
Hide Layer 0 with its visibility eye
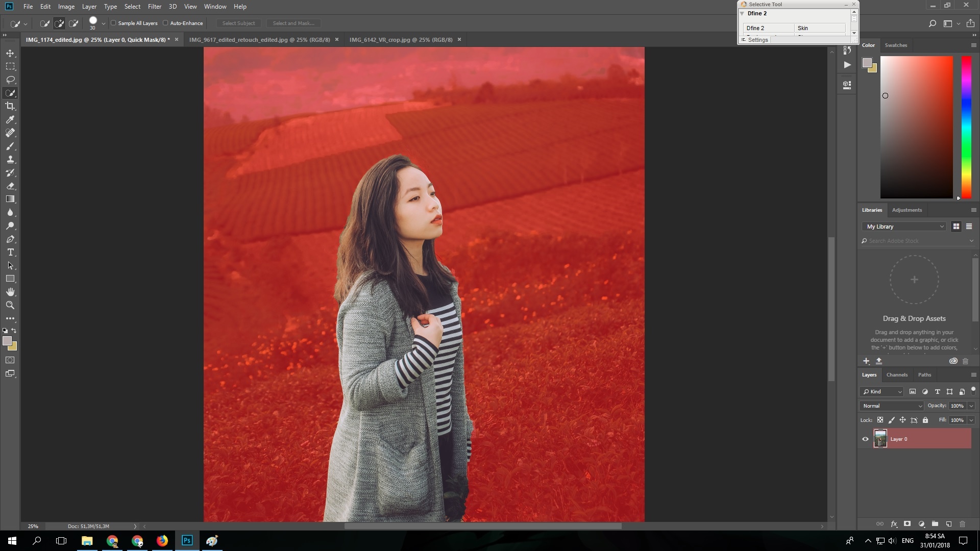865,439
